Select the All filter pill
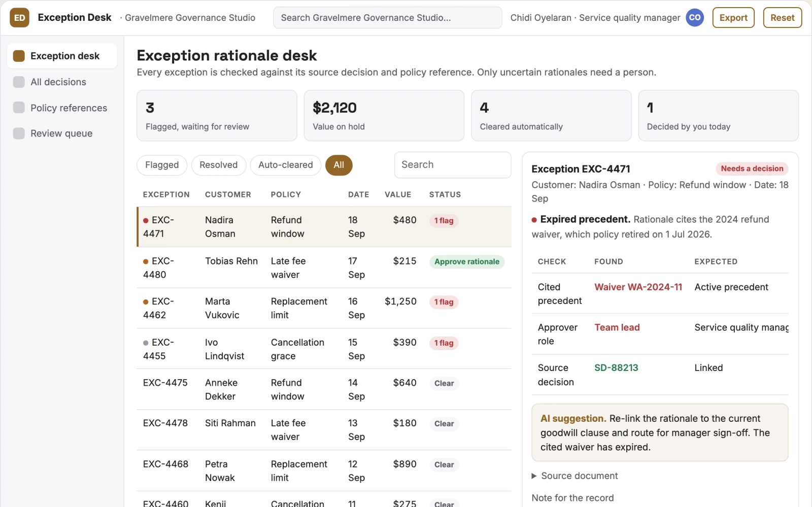The image size is (812, 507). tap(339, 165)
